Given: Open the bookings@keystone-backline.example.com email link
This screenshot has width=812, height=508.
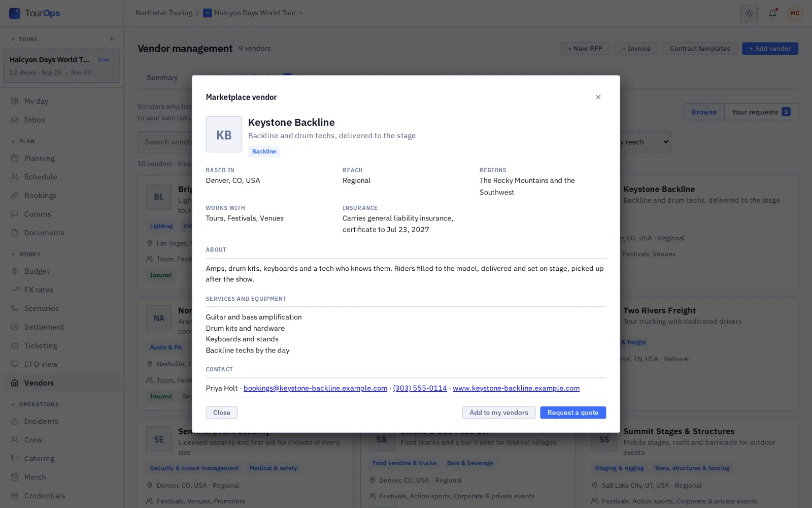Looking at the screenshot, I should [x=315, y=388].
